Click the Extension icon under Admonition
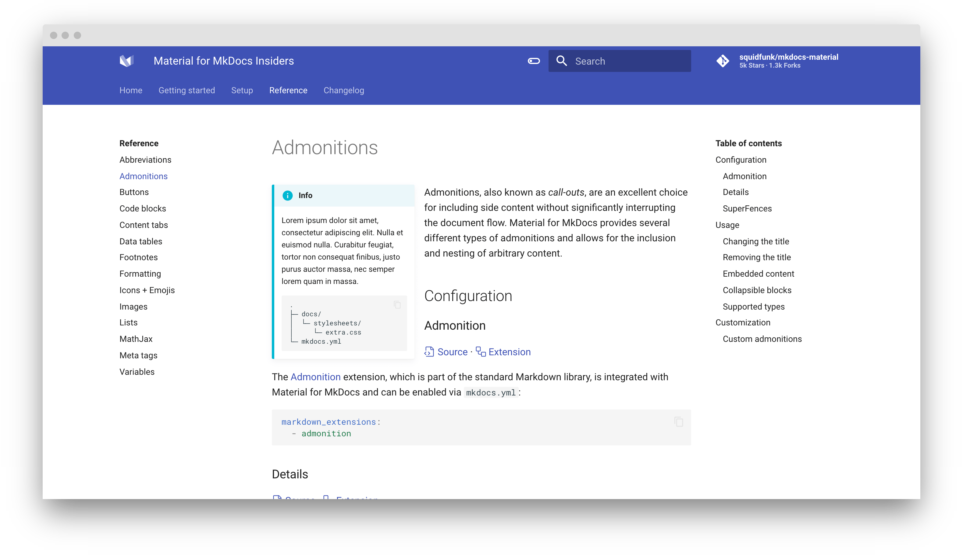This screenshot has width=963, height=560. [481, 352]
